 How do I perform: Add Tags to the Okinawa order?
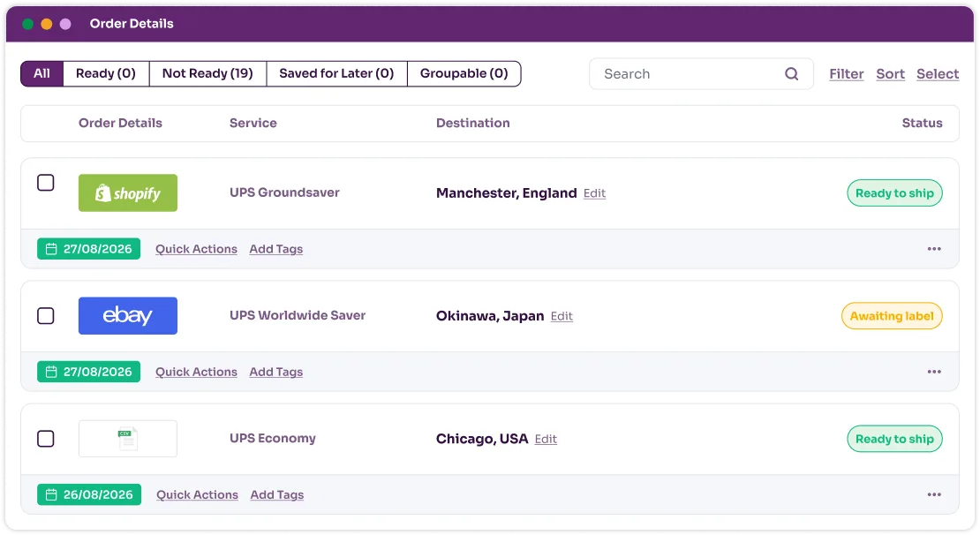275,372
